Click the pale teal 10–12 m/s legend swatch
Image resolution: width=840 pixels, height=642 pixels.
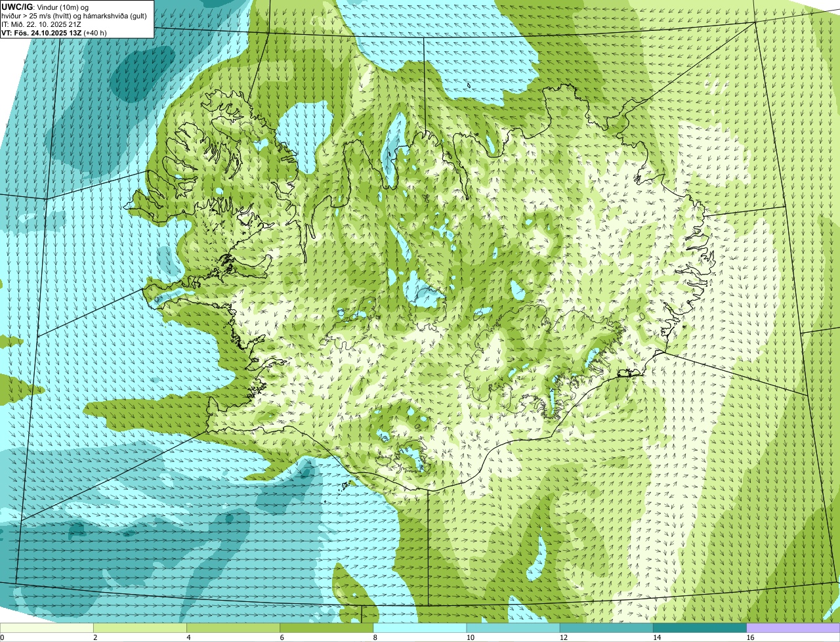(x=513, y=628)
